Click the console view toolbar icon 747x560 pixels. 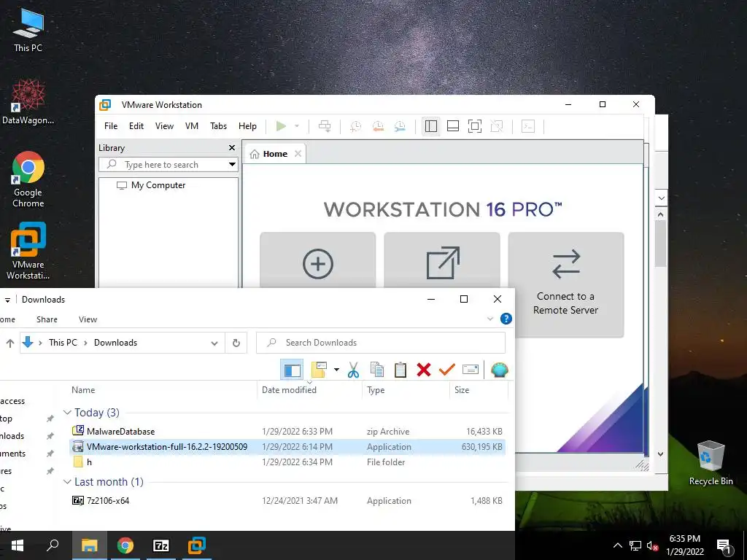click(528, 126)
